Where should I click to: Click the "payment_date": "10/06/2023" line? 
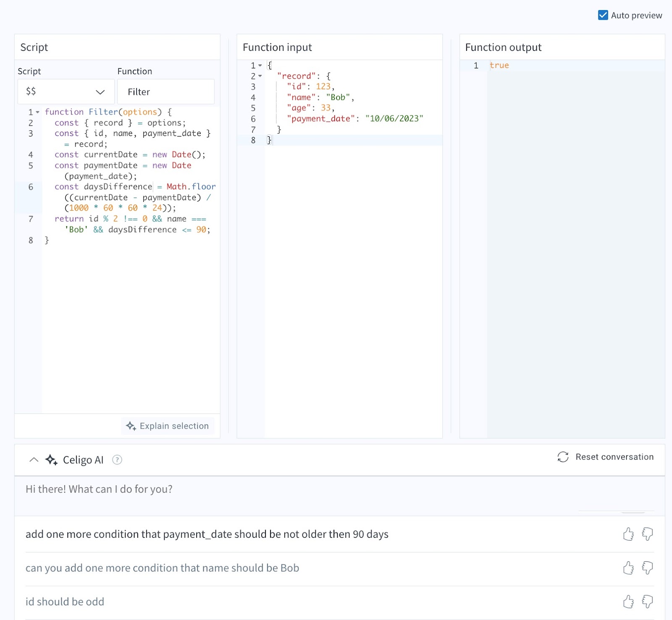[355, 119]
